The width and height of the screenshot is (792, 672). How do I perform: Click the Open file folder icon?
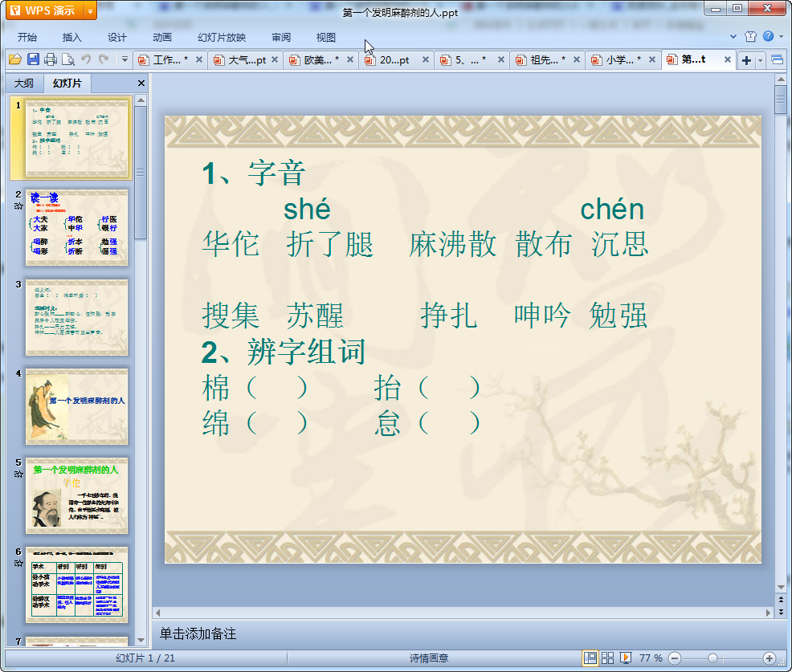point(14,59)
